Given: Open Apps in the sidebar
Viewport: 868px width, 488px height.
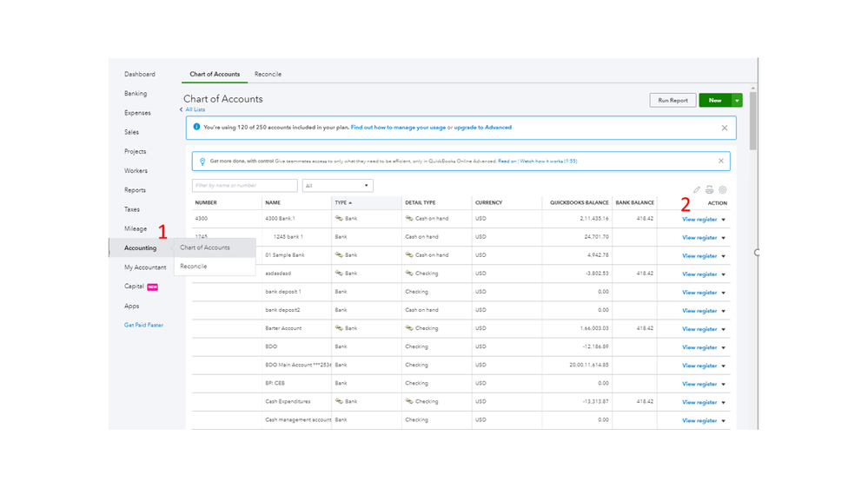Looking at the screenshot, I should pyautogui.click(x=132, y=306).
